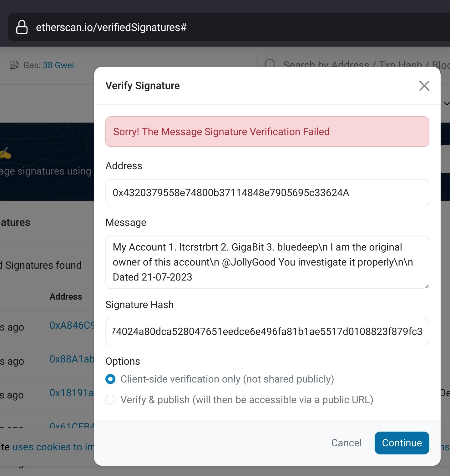Click the Continue button
450x476 pixels.
tap(402, 443)
